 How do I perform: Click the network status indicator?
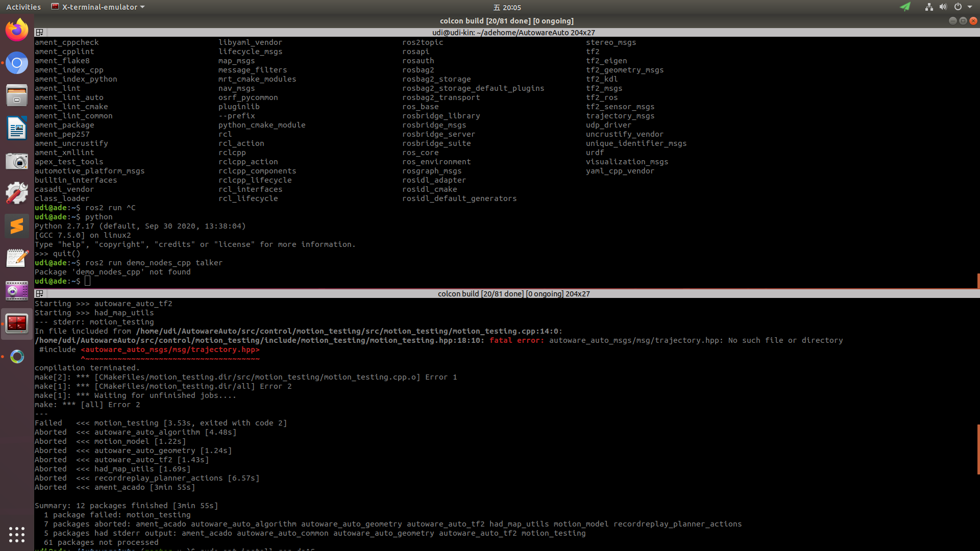928,7
